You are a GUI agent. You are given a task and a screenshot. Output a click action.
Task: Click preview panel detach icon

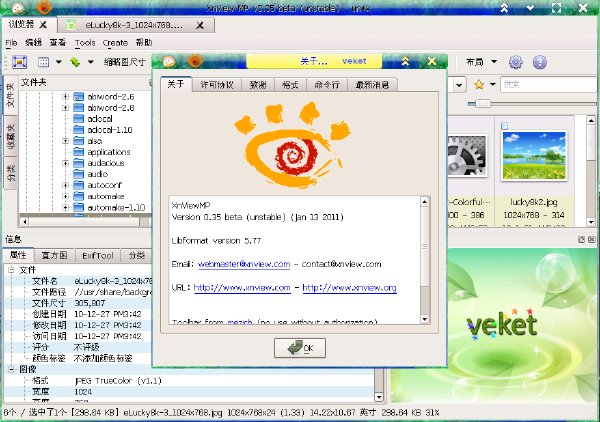[581, 240]
